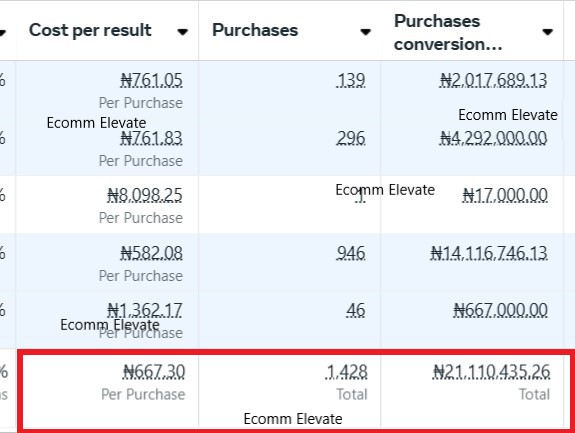The image size is (575, 433).
Task: Click the 946 purchases value
Action: [x=351, y=253]
